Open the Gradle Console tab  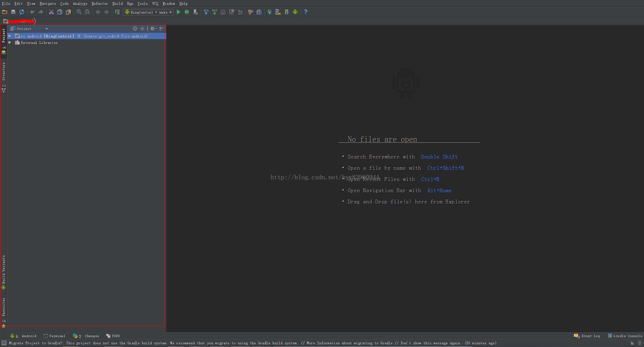(x=625, y=336)
